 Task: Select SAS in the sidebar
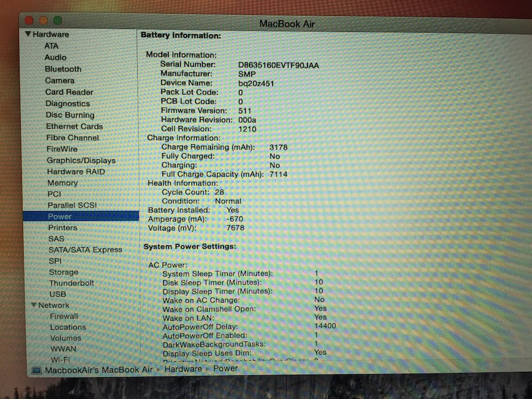(56, 239)
